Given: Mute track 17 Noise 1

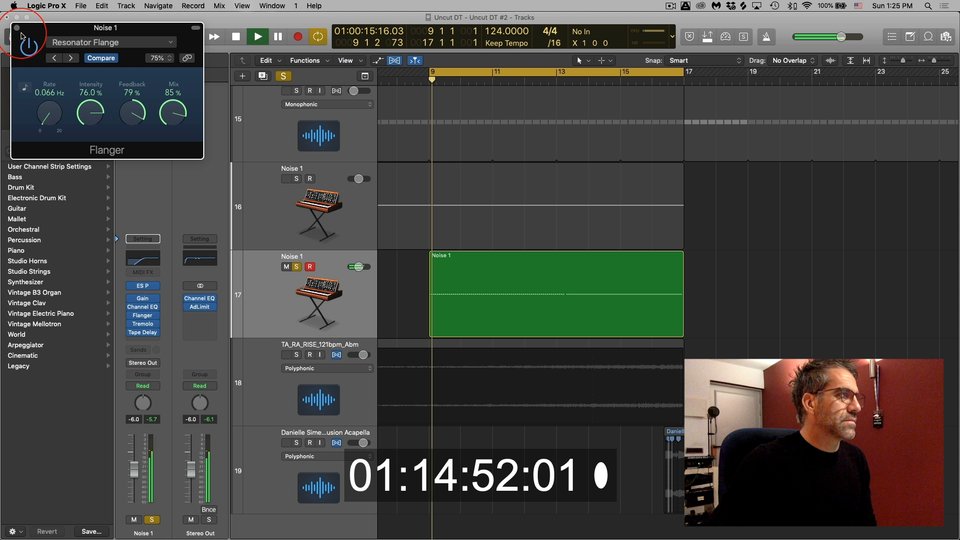Looking at the screenshot, I should click(286, 266).
